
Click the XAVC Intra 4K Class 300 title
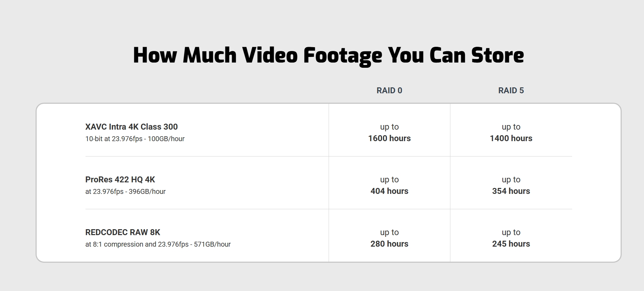pyautogui.click(x=132, y=127)
